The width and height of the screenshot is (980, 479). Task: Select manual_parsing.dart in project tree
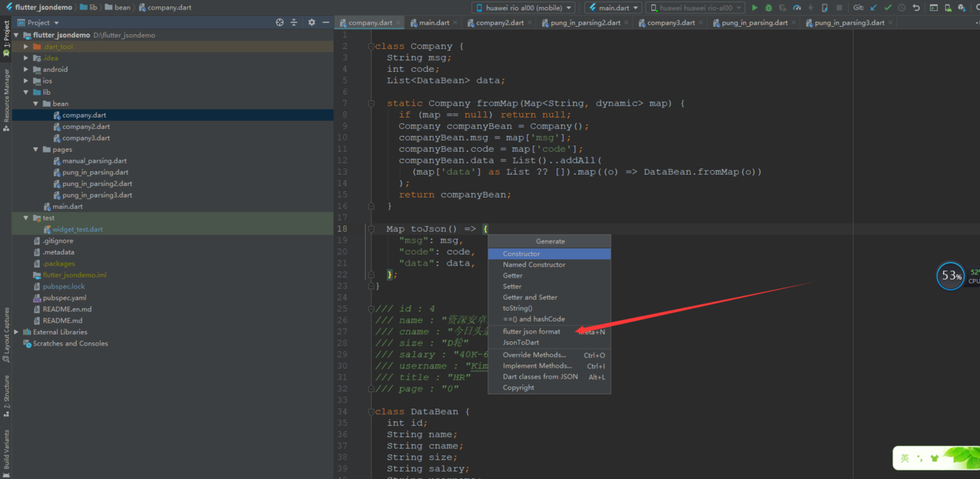94,160
